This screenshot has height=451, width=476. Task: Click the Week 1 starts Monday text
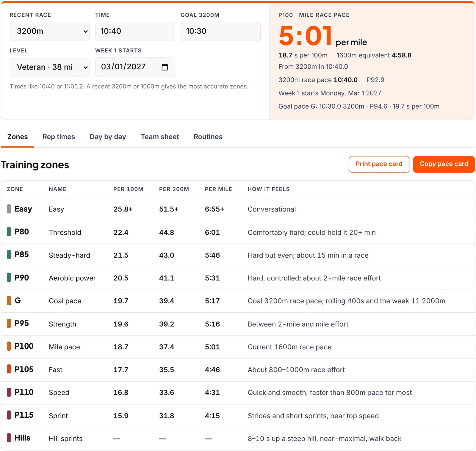[330, 93]
